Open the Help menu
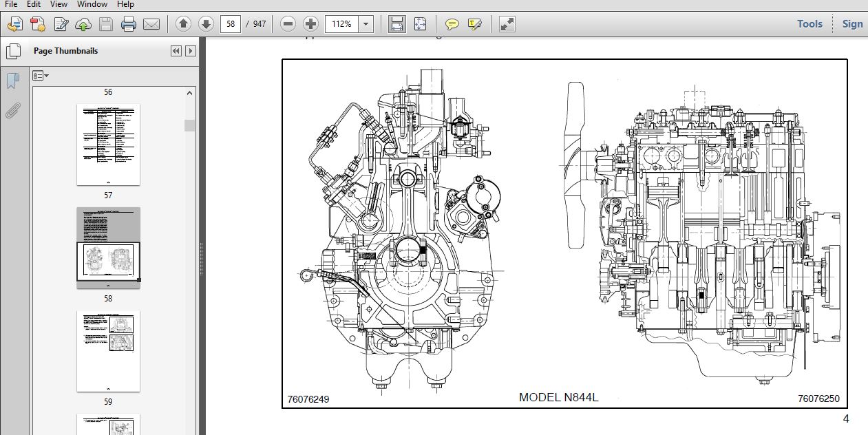 point(125,4)
